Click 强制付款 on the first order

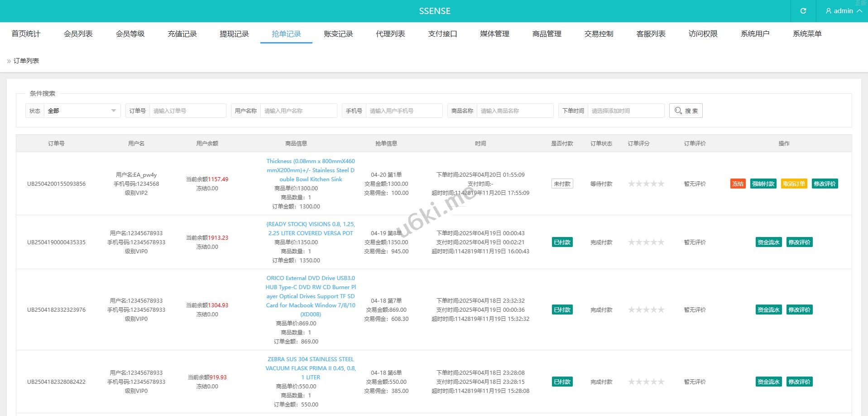coord(763,184)
